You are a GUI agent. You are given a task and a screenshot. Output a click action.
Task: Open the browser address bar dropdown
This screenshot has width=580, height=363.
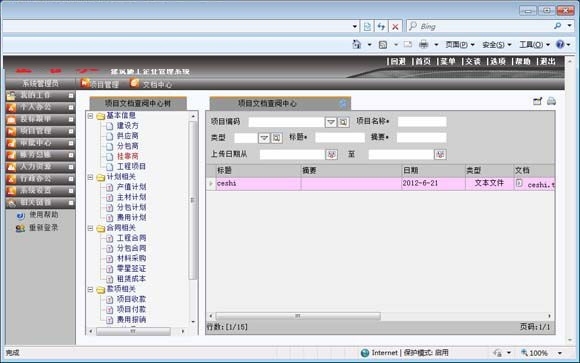[355, 26]
